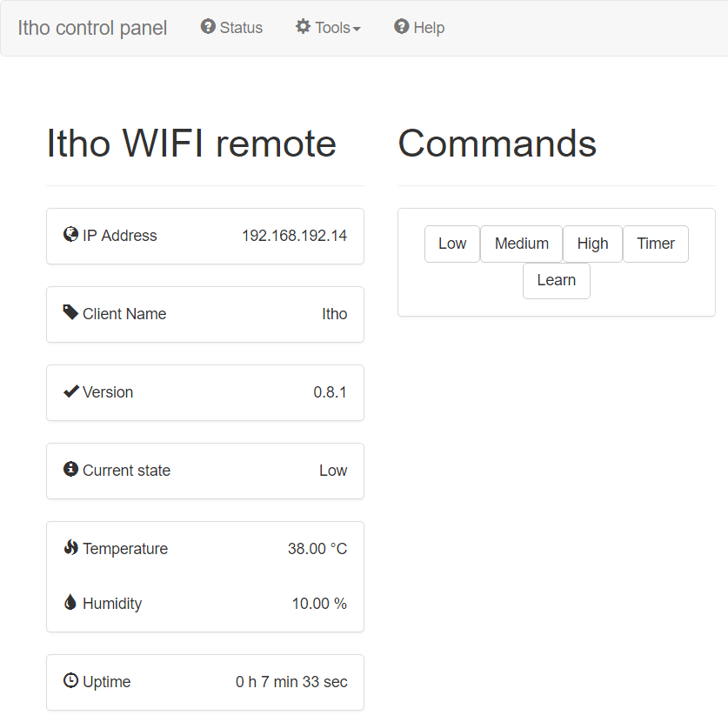
Task: Click the Itho WIFI remote heading
Action: click(x=191, y=144)
